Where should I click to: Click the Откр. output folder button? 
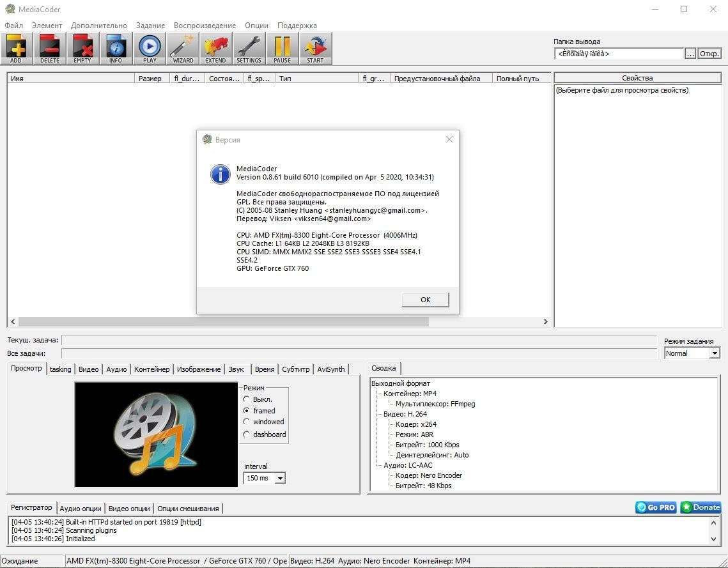[x=709, y=54]
